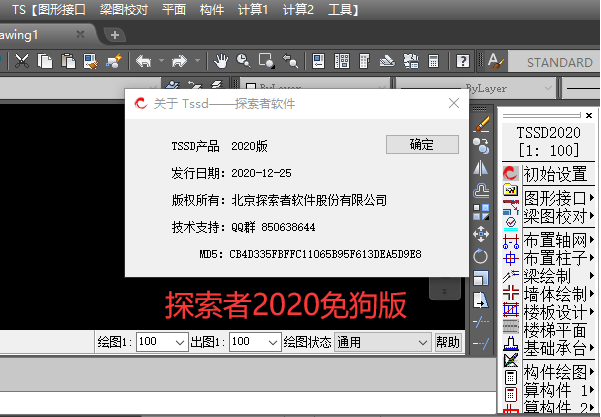601x417 pixels.
Task: Close the 关于 Tssd dialog
Action: coord(454,103)
